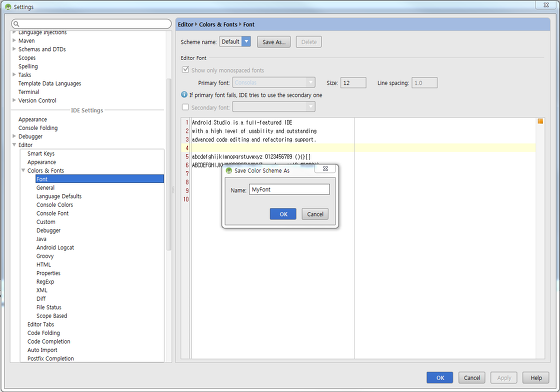Open Help for settings
The width and height of the screenshot is (560, 392).
[x=536, y=378]
